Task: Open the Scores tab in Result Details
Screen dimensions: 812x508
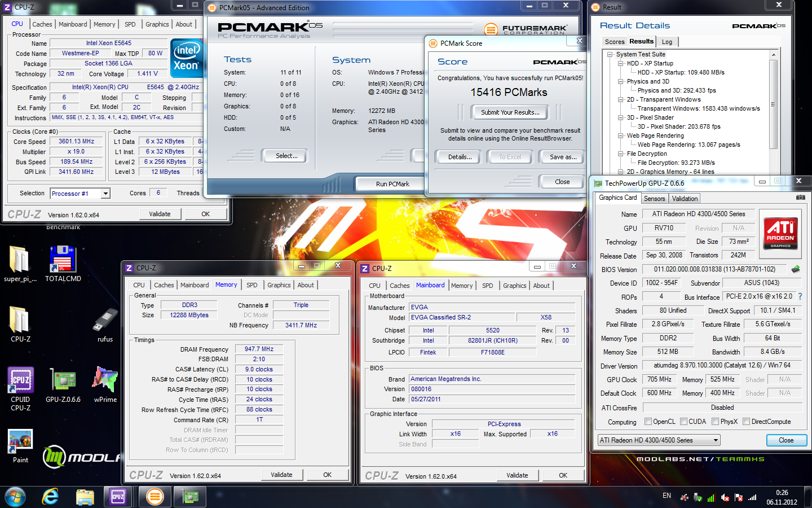Action: click(614, 42)
